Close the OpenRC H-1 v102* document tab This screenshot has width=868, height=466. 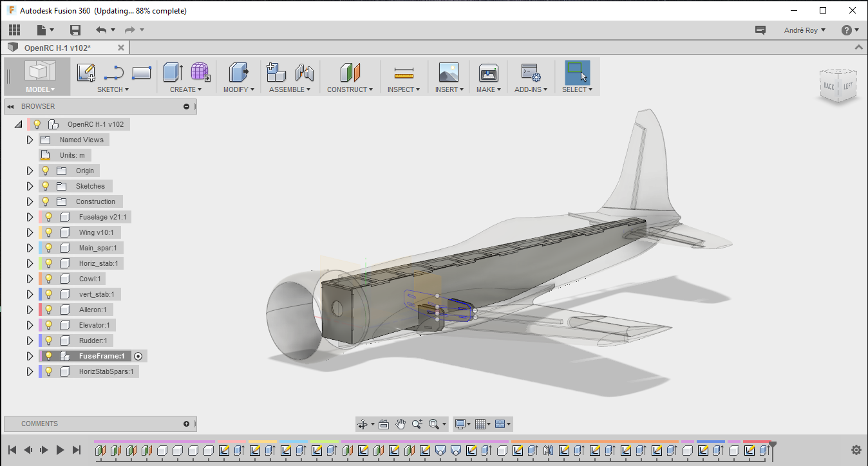121,48
